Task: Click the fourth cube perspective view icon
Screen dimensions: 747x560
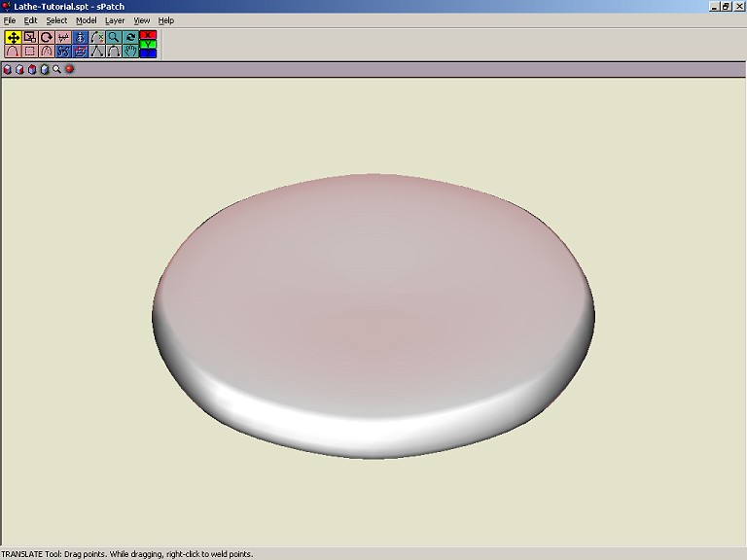Action: [45, 70]
